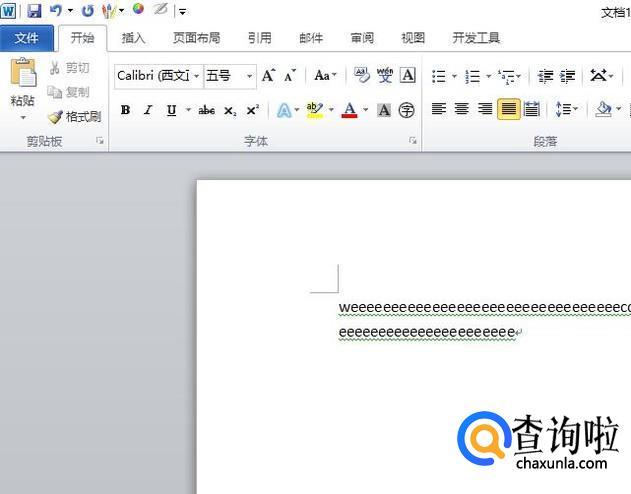Click the Subscript x₂ icon

point(230,110)
